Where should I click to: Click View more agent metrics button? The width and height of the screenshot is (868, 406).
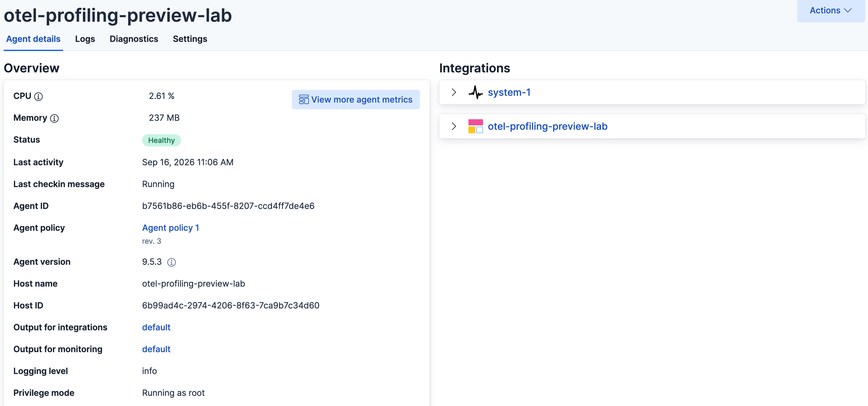[355, 100]
